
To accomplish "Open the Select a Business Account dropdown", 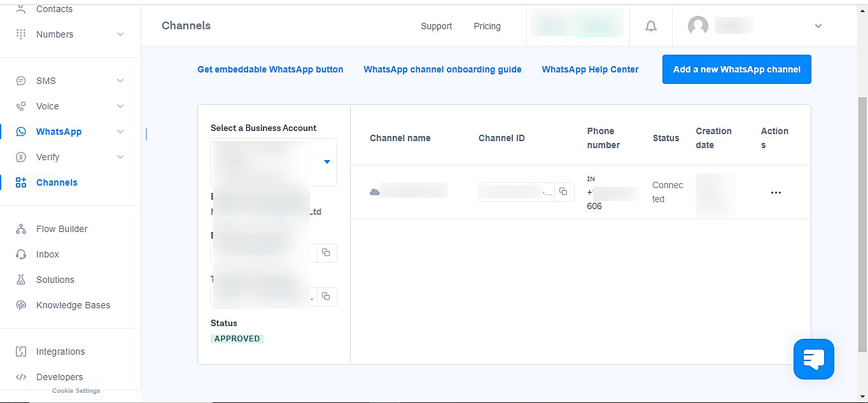I will 326,162.
